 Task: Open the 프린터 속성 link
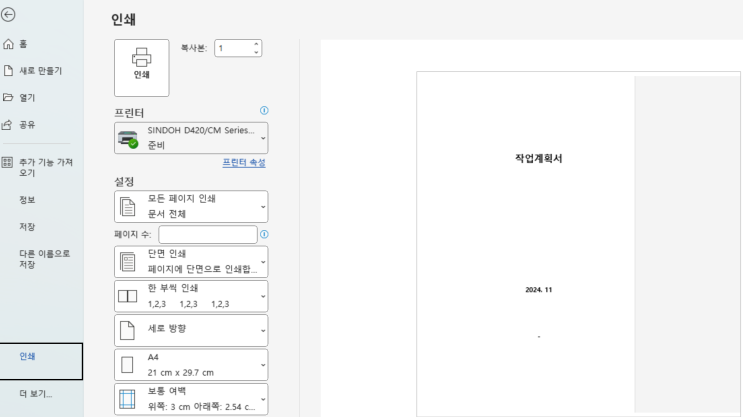pos(244,163)
